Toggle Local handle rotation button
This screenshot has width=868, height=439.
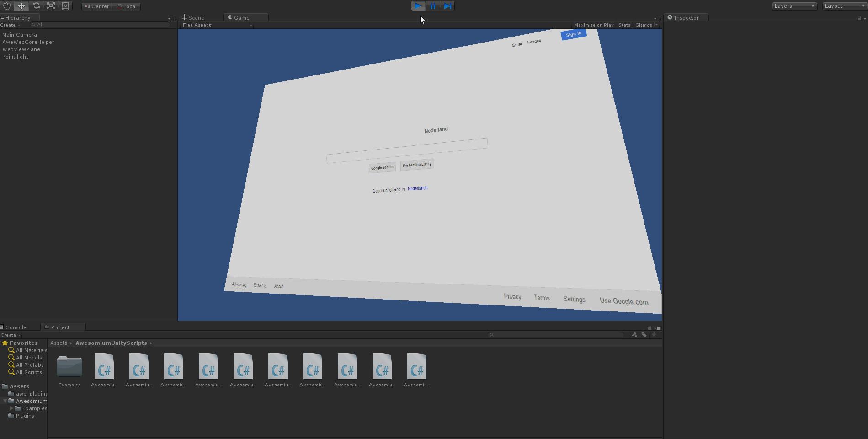coord(126,6)
